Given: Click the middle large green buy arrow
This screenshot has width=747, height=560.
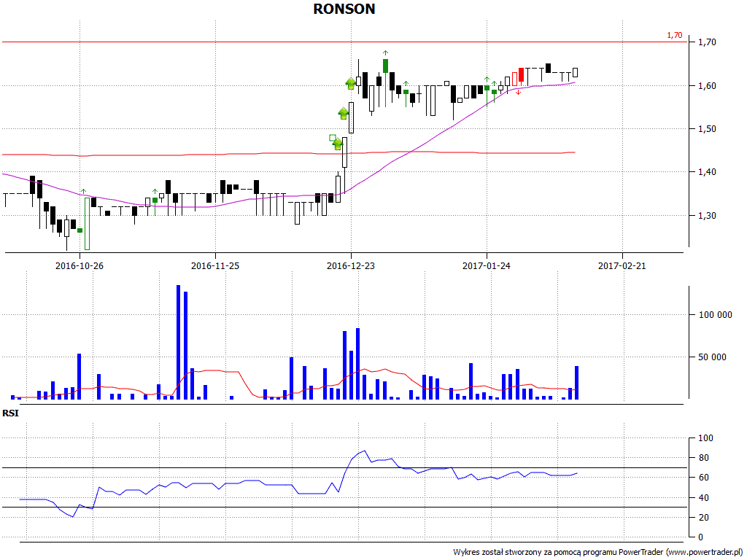Looking at the screenshot, I should [344, 113].
